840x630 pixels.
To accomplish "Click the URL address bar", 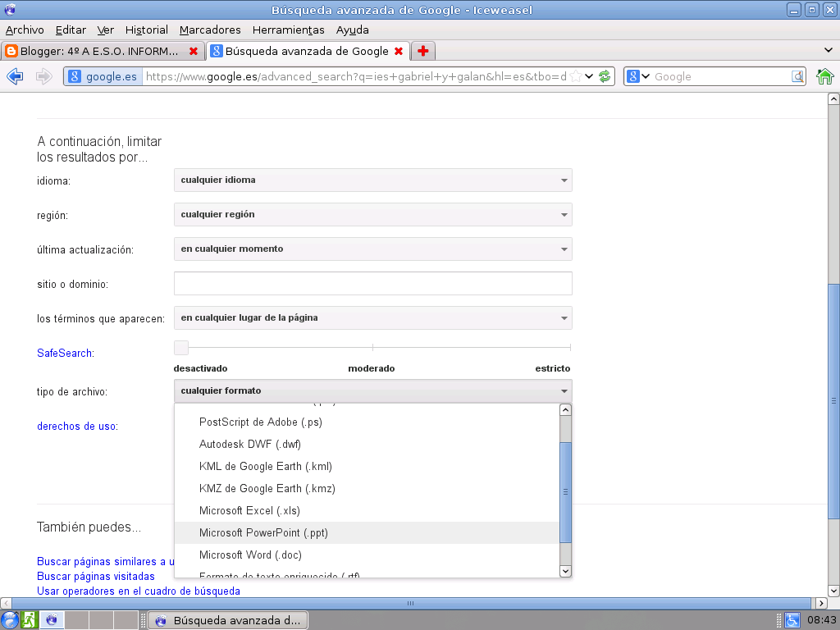I will point(356,76).
